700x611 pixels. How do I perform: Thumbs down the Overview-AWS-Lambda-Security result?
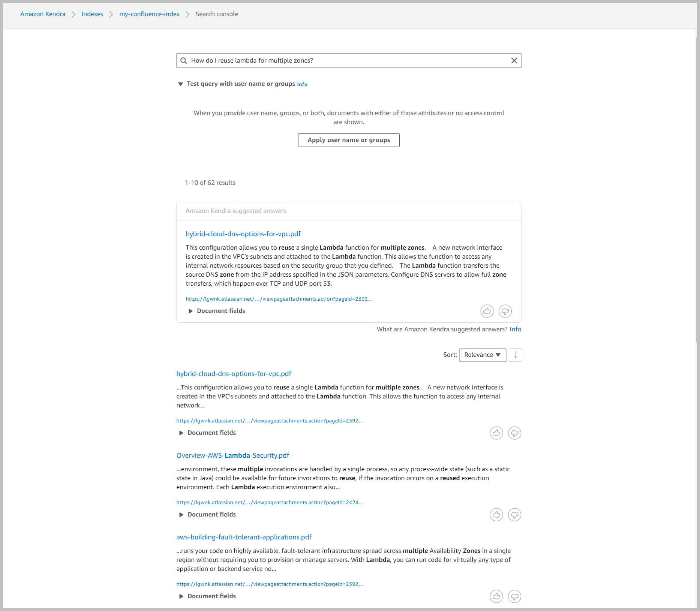[x=515, y=515]
